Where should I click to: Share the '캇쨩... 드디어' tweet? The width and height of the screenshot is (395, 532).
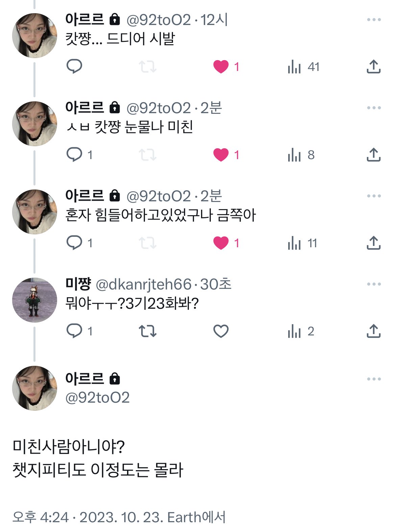(373, 67)
